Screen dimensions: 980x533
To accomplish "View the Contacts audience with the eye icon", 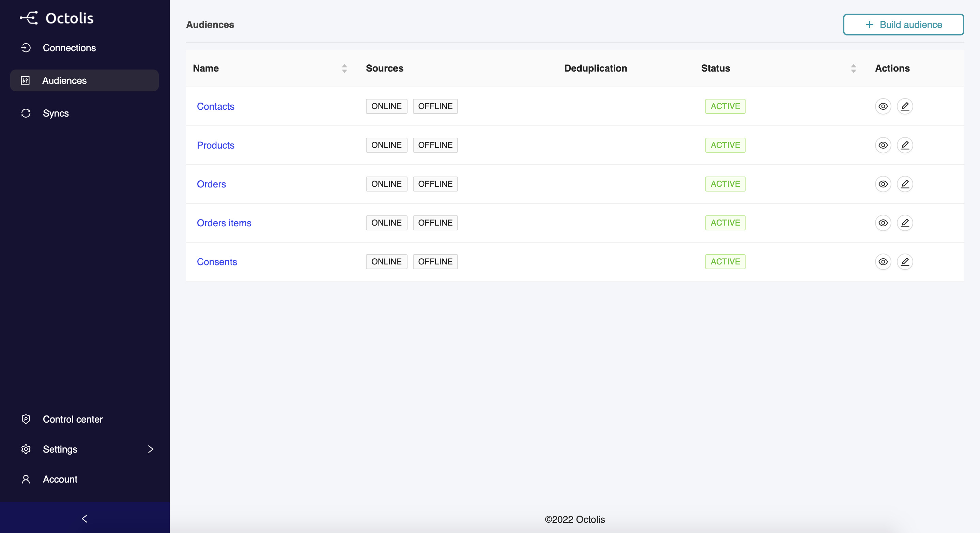I will [883, 107].
